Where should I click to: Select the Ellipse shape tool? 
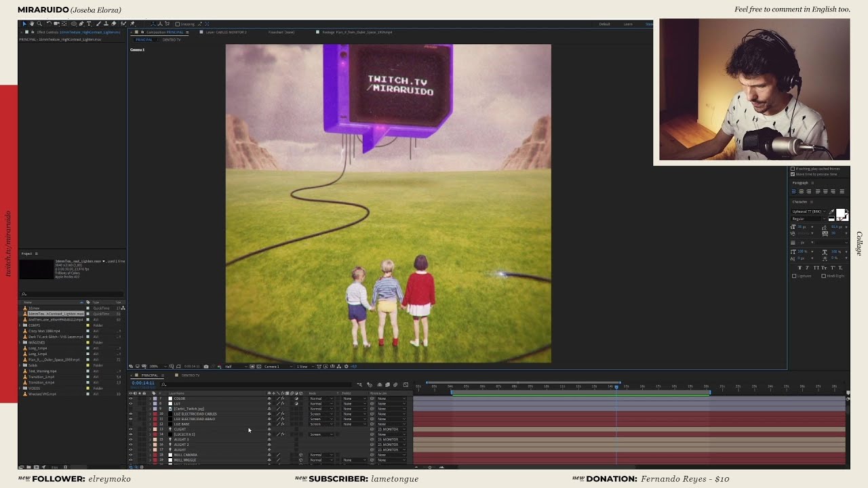(x=73, y=24)
